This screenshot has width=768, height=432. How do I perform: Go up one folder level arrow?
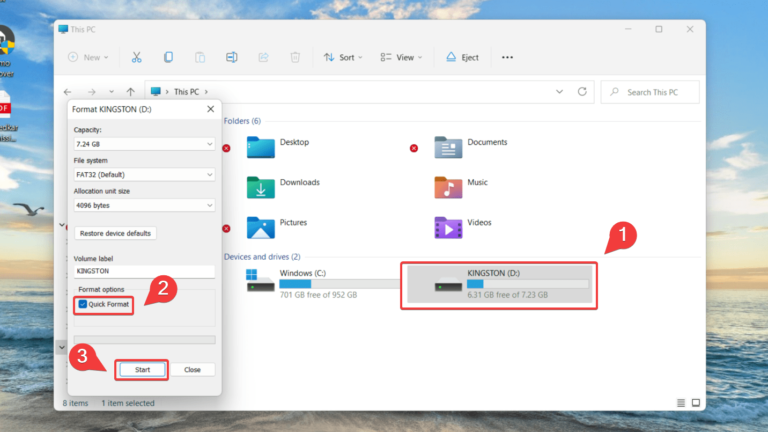130,92
